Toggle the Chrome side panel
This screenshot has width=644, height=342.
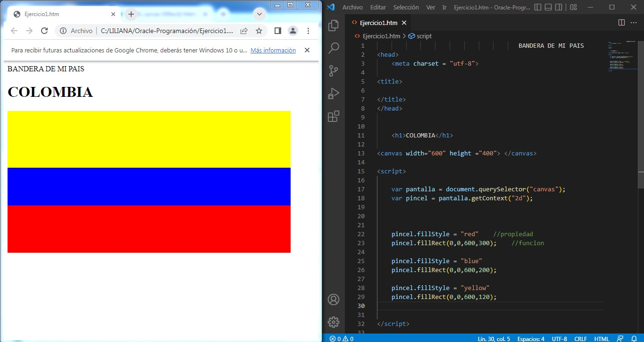(x=278, y=31)
